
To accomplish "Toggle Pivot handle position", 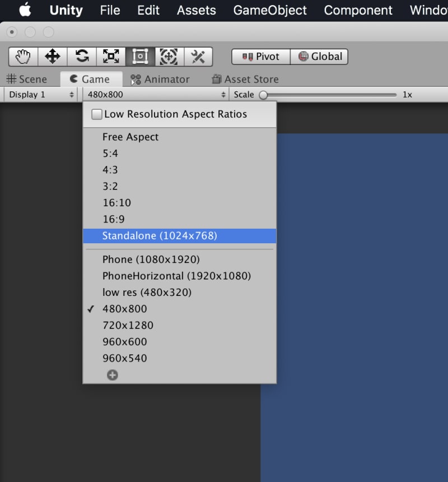I will point(261,57).
